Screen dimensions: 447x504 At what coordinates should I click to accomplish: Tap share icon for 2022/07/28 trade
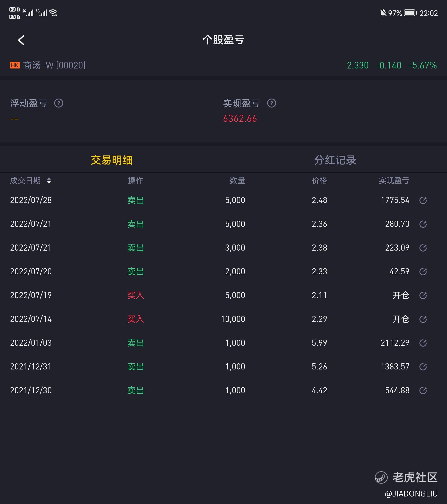(x=423, y=200)
